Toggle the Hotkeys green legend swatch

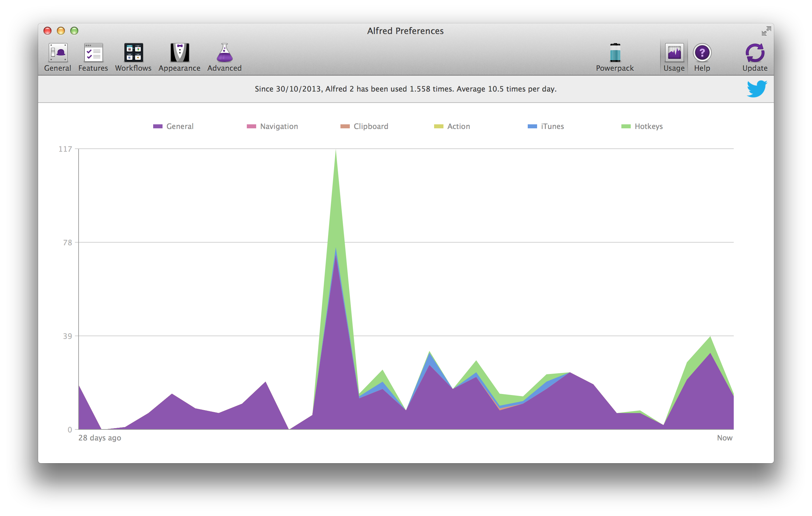(626, 126)
